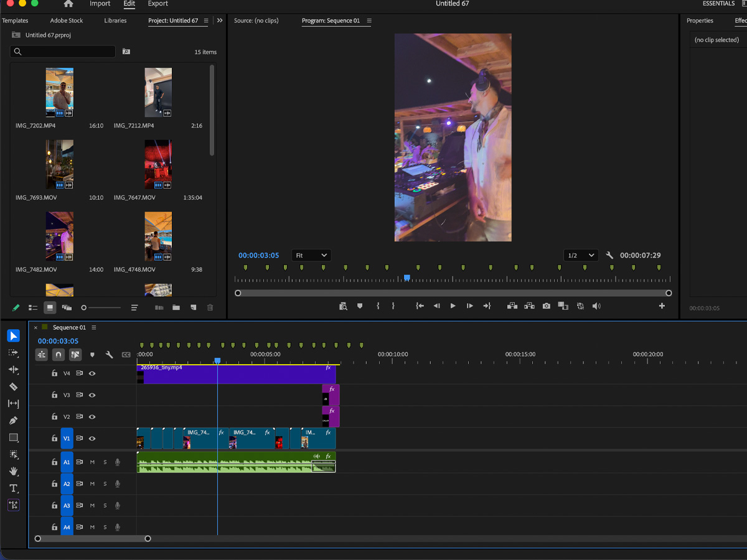Image resolution: width=747 pixels, height=560 pixels.
Task: Toggle Linked Selection in timeline
Action: [75, 355]
